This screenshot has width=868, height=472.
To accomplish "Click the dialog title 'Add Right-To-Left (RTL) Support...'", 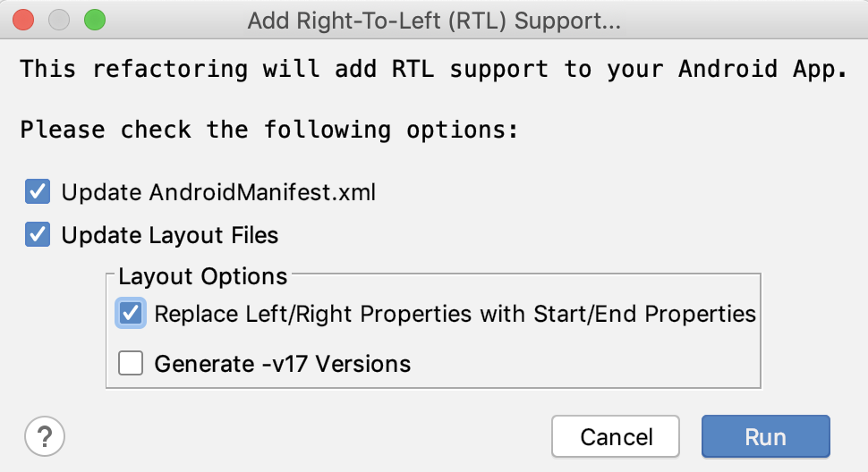I will [434, 20].
